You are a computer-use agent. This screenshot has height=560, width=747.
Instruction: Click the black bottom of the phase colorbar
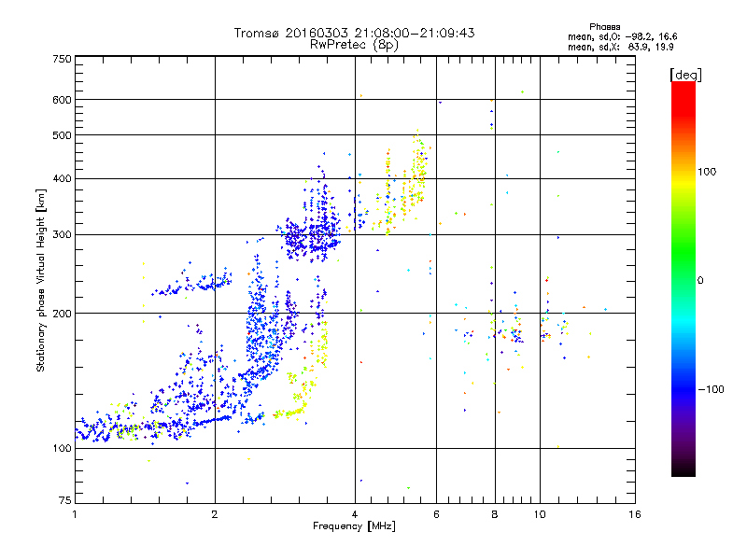pos(684,469)
